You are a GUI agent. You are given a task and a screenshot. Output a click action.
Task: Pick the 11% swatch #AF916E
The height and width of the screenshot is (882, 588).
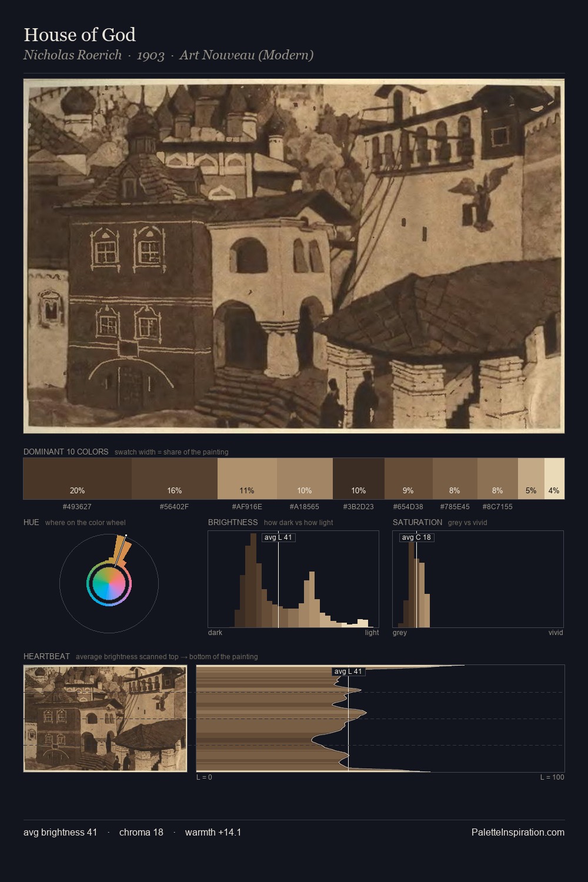(x=247, y=479)
